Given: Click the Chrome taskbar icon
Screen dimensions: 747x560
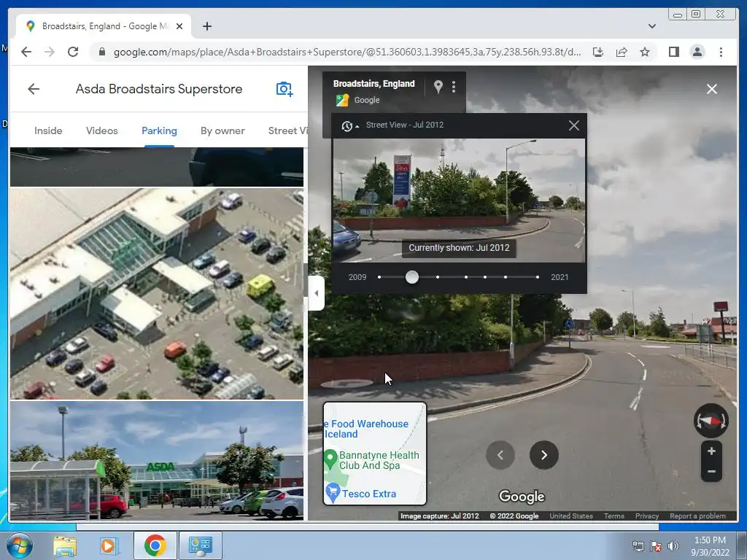Looking at the screenshot, I should (155, 545).
